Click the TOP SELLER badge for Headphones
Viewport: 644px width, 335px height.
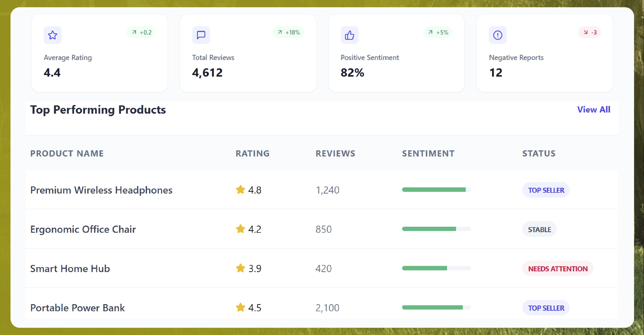(x=546, y=190)
